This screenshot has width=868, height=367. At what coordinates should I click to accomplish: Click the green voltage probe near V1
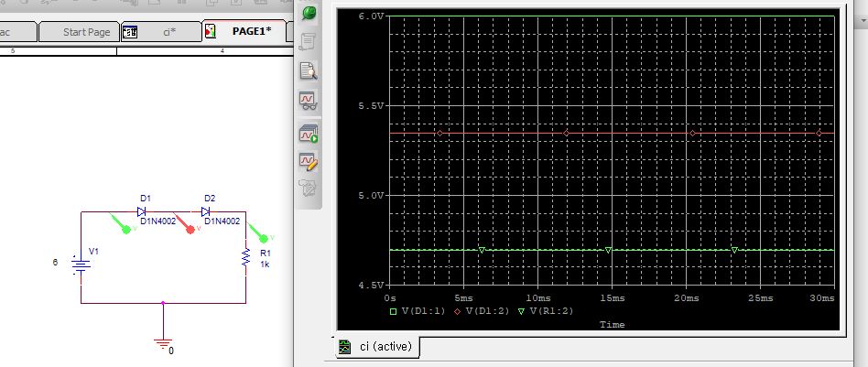(120, 223)
